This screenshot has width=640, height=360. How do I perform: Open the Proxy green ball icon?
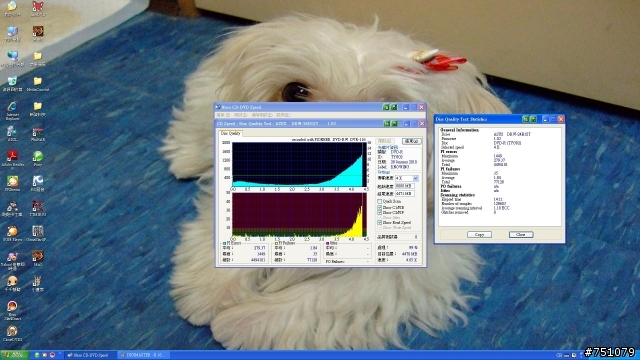click(x=38, y=157)
